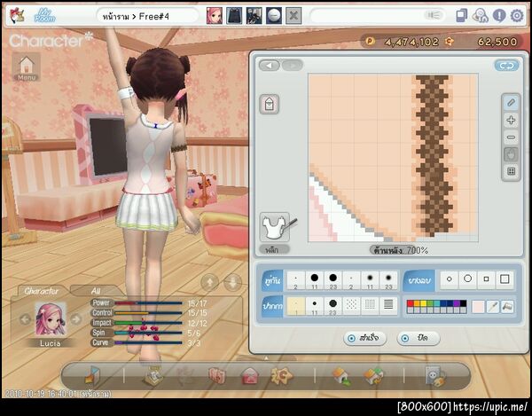Switch to the All stats tab
Viewport: 532px width, 416px height.
point(96,291)
